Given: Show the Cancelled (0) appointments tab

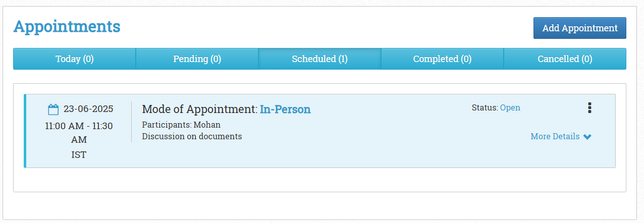Looking at the screenshot, I should point(565,59).
